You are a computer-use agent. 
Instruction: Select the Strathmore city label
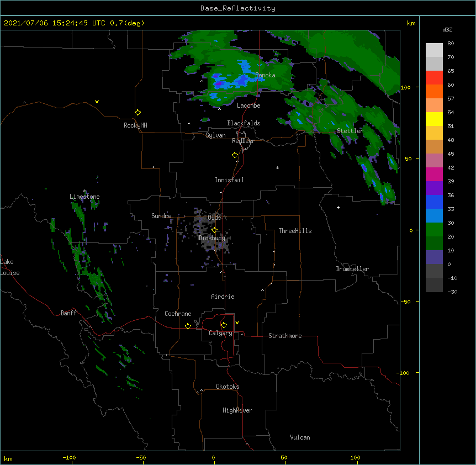point(285,336)
